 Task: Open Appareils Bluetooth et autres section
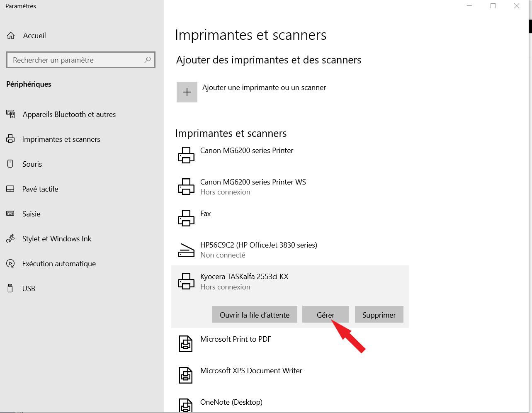69,114
